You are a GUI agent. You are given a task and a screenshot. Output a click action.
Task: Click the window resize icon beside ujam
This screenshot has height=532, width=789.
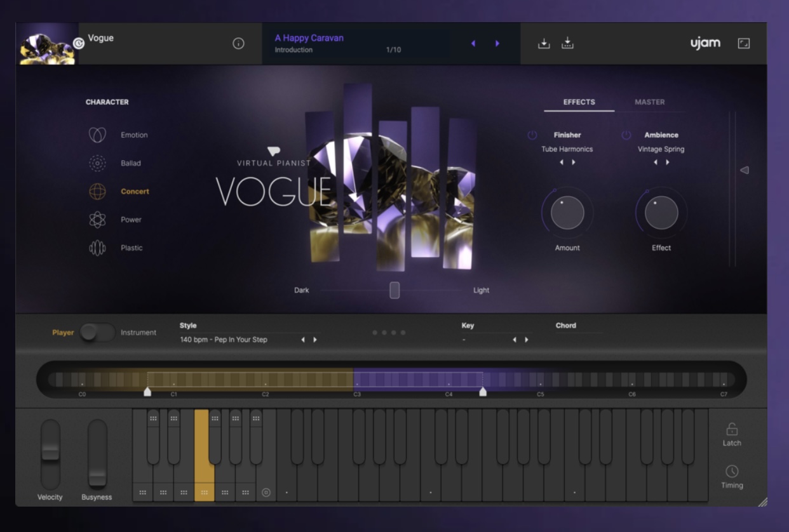(744, 43)
